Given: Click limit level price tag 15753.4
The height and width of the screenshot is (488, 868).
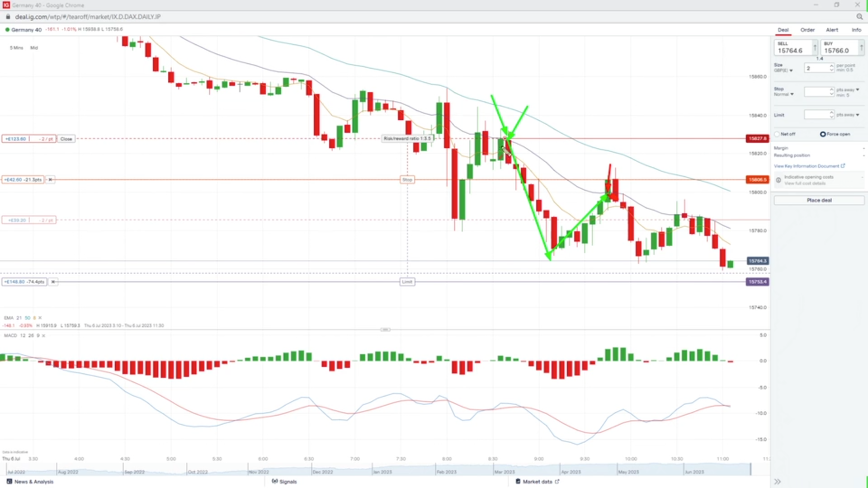Looking at the screenshot, I should (757, 282).
